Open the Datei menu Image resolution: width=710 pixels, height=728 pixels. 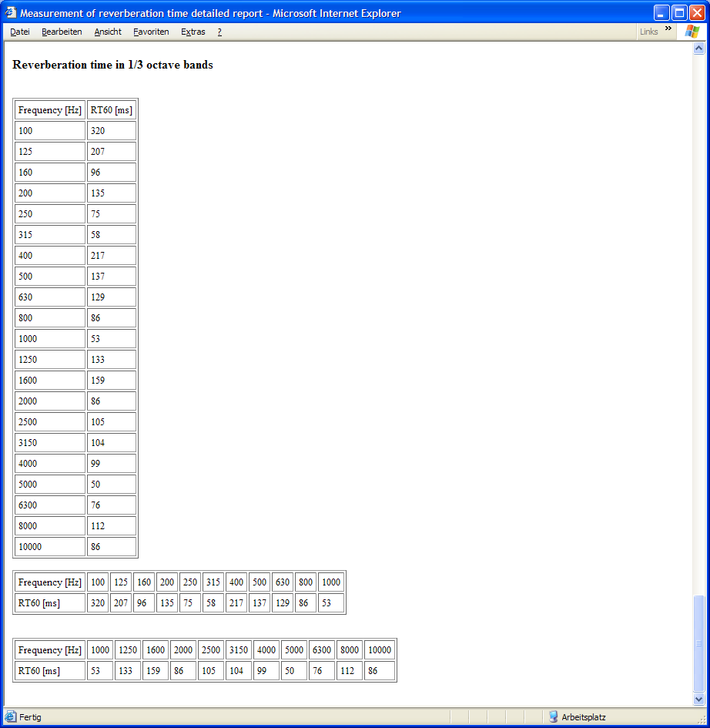20,32
